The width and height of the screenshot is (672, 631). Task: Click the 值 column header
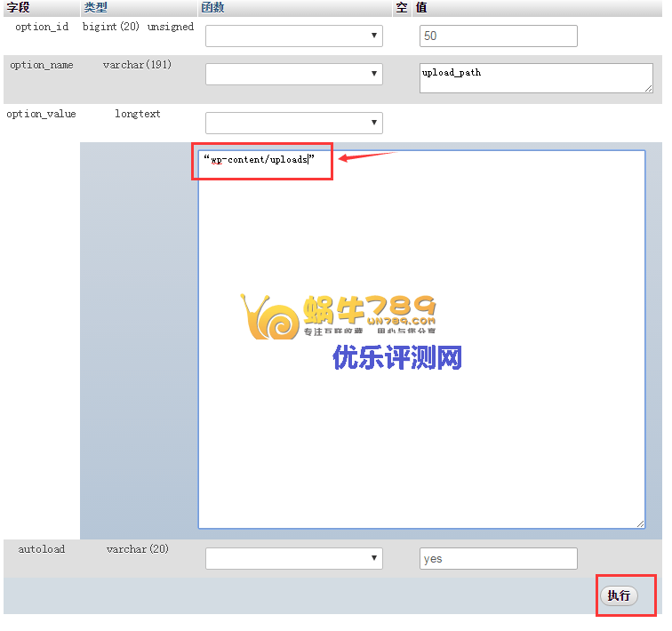coord(421,7)
